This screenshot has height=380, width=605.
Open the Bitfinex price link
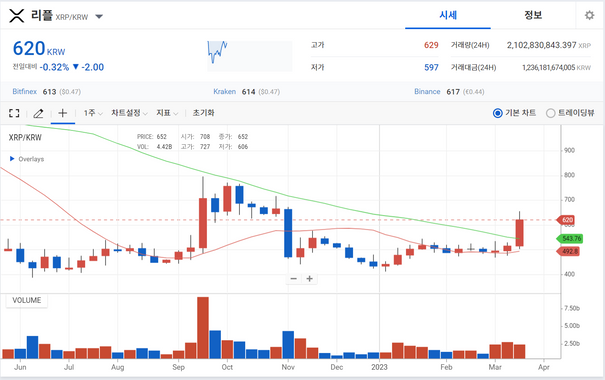tap(25, 91)
